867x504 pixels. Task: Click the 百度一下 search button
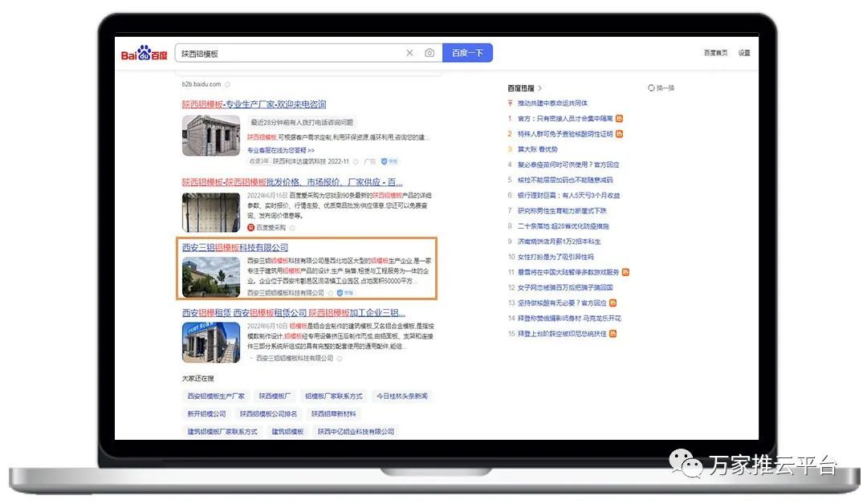[x=467, y=53]
